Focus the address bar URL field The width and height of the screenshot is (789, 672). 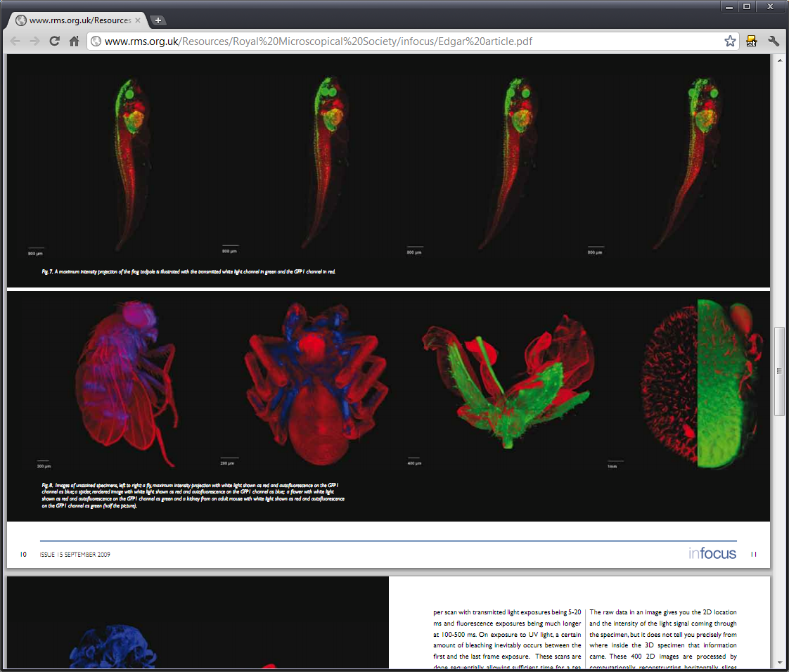[x=408, y=41]
